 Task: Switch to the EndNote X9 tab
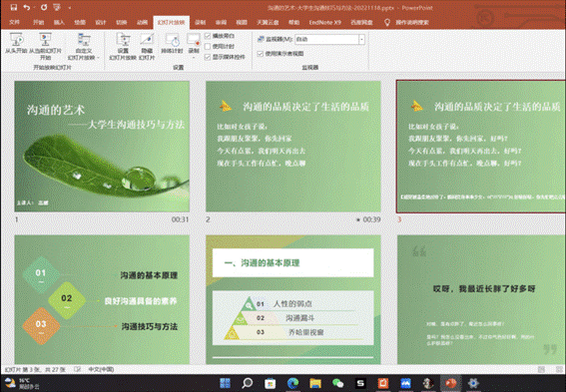324,22
